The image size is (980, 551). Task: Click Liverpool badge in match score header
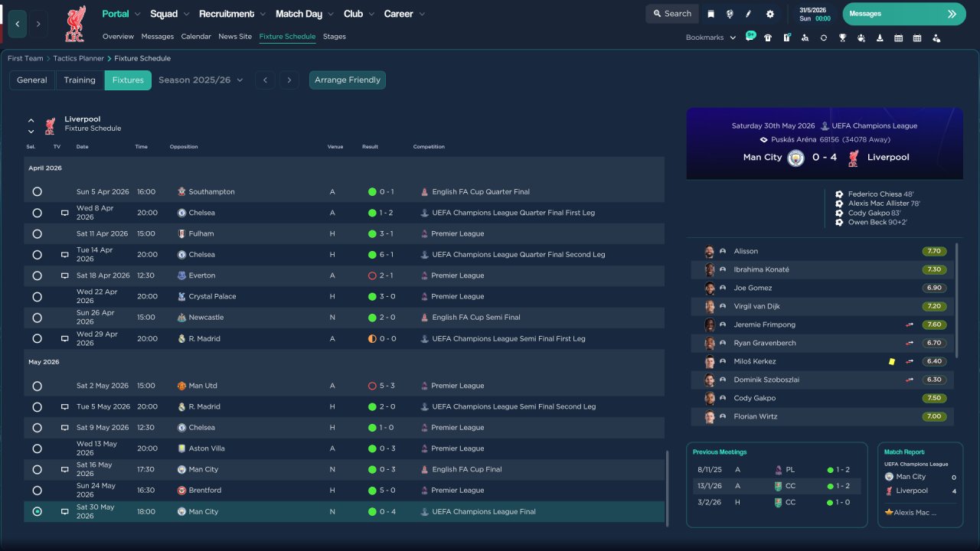pos(853,158)
